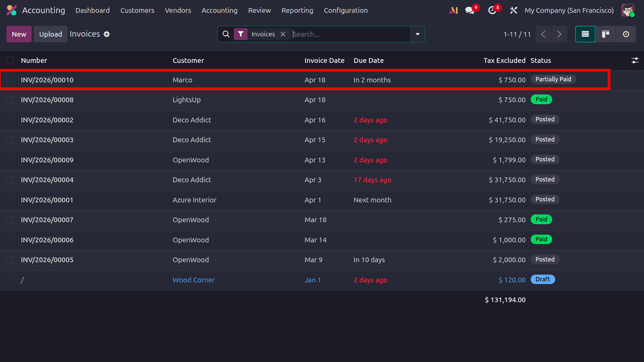Create a new invoice with the New button

click(x=18, y=34)
